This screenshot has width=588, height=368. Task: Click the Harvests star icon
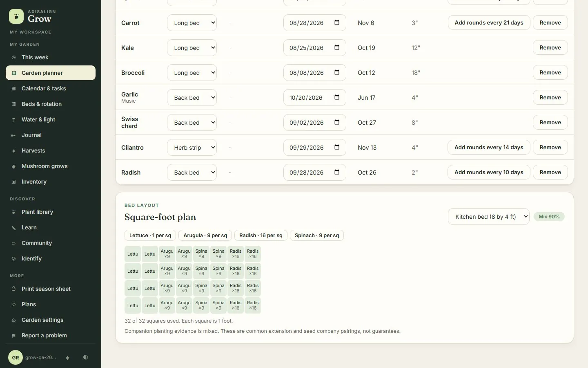pyautogui.click(x=13, y=151)
